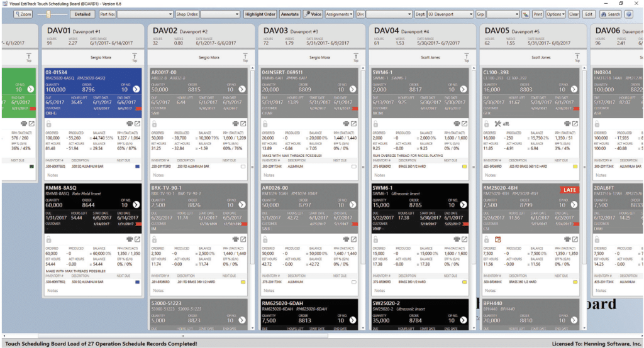The image size is (644, 348).
Task: Open the arrow on card CL100-.393
Action: pos(574,89)
